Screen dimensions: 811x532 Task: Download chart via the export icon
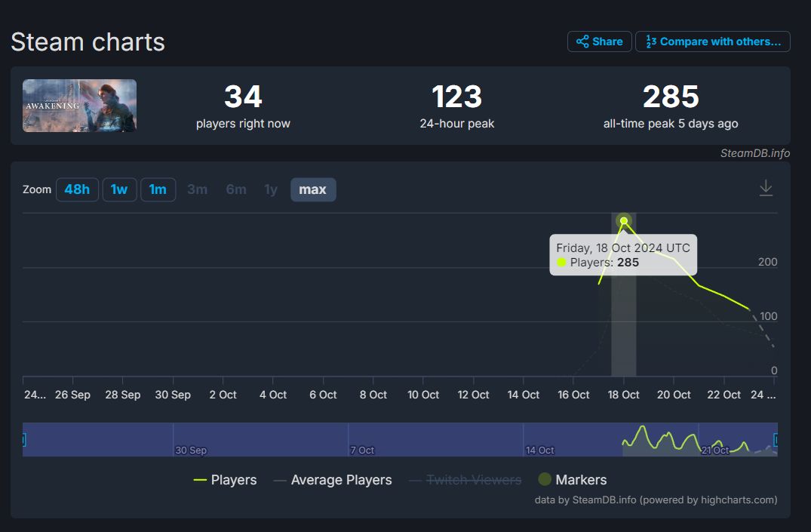pyautogui.click(x=766, y=188)
